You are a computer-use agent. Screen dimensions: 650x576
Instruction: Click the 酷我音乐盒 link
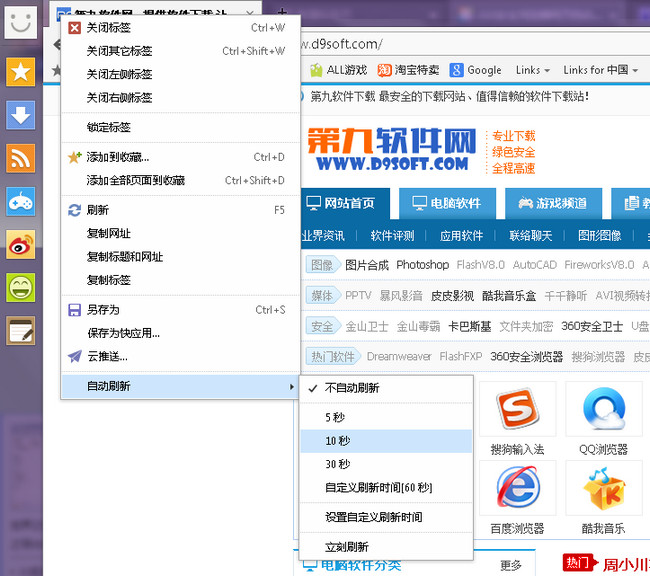point(509,296)
